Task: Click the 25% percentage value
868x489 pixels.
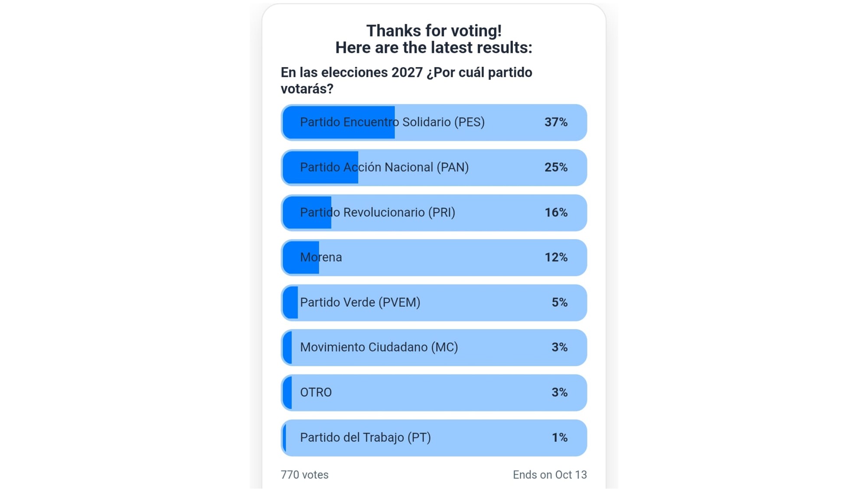Action: [x=556, y=167]
